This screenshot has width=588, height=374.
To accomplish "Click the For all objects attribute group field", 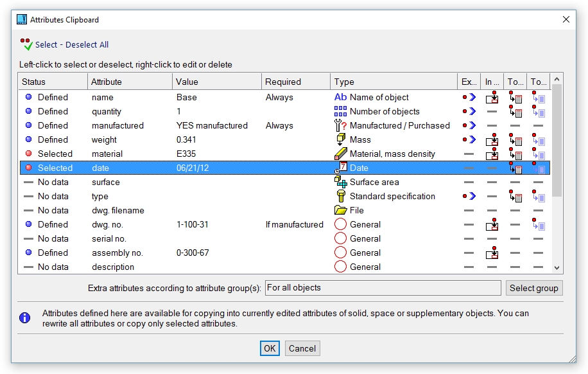I will pyautogui.click(x=383, y=288).
